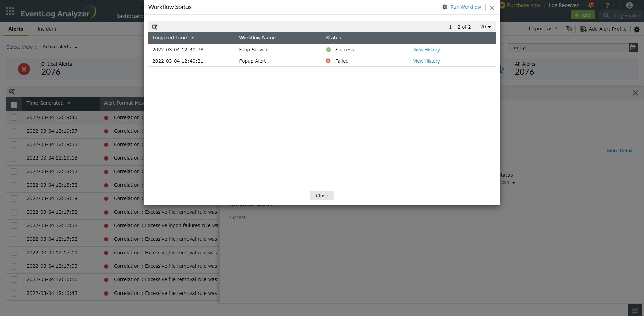Switch to Incident tab
The width and height of the screenshot is (644, 316).
point(47,29)
